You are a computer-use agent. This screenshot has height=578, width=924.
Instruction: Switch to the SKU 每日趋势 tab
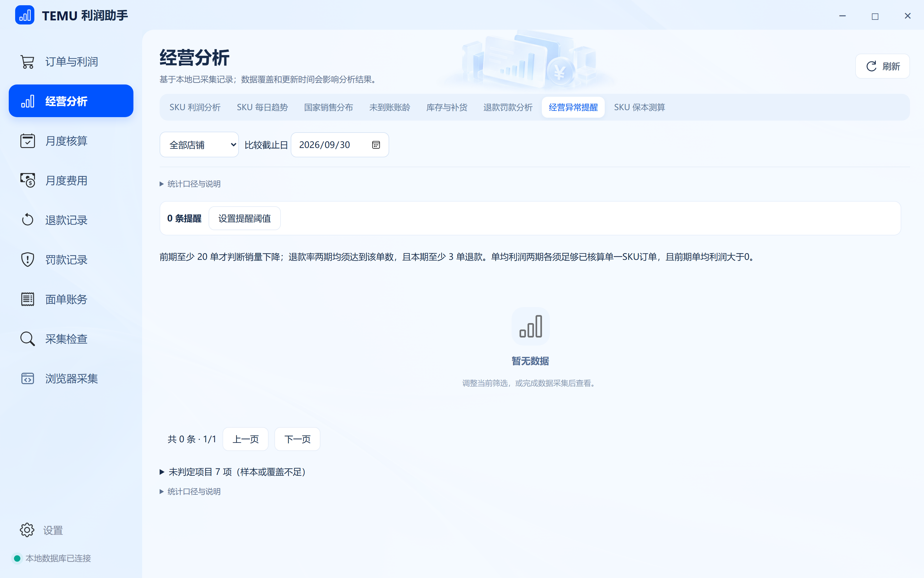pos(262,108)
